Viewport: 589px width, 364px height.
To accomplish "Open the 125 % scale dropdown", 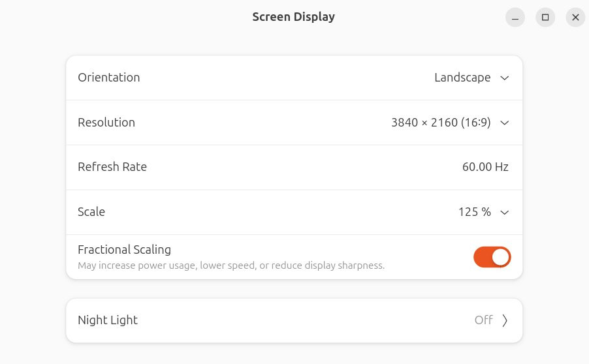I will (x=474, y=212).
